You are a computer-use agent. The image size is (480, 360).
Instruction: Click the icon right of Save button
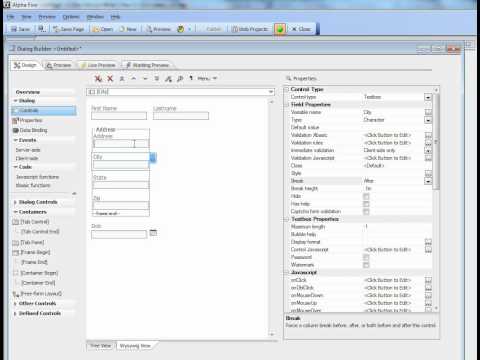point(41,29)
